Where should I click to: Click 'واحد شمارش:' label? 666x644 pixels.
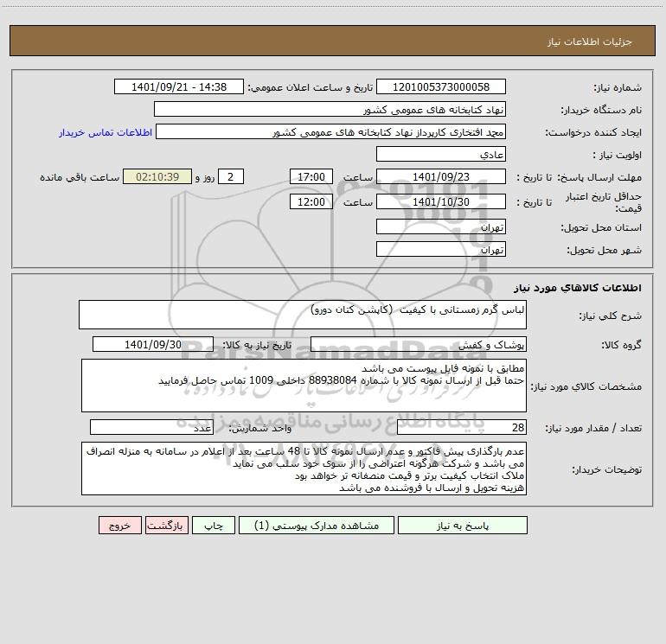pos(260,429)
